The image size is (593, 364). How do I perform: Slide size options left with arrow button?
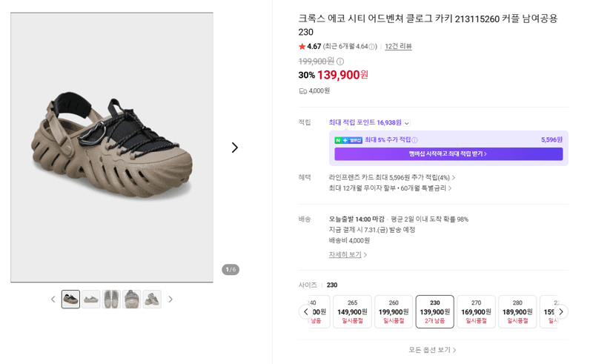306,312
